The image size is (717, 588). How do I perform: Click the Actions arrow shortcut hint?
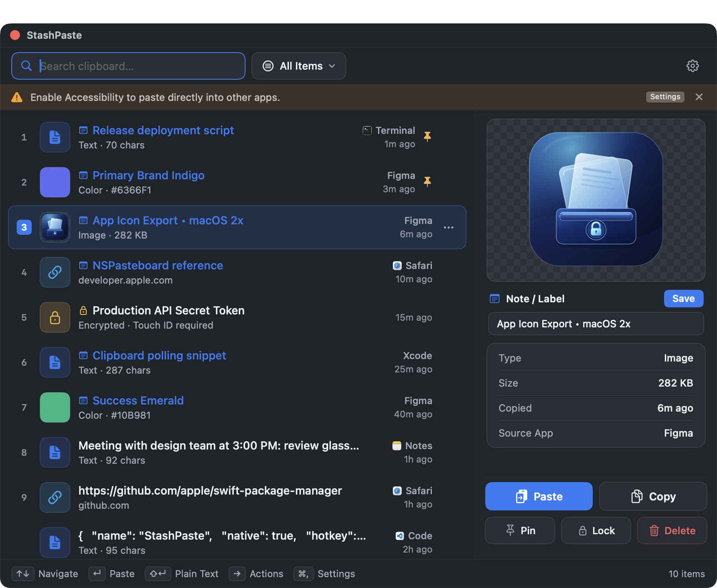tap(237, 574)
